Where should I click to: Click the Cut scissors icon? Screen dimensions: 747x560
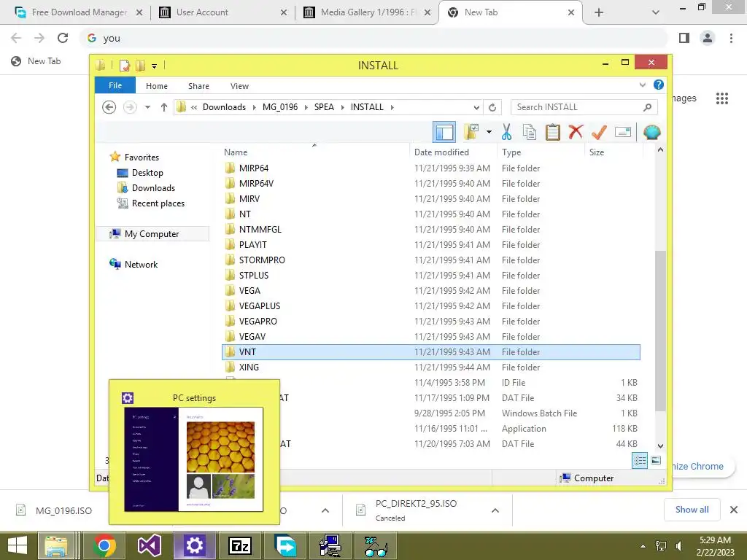click(x=506, y=132)
